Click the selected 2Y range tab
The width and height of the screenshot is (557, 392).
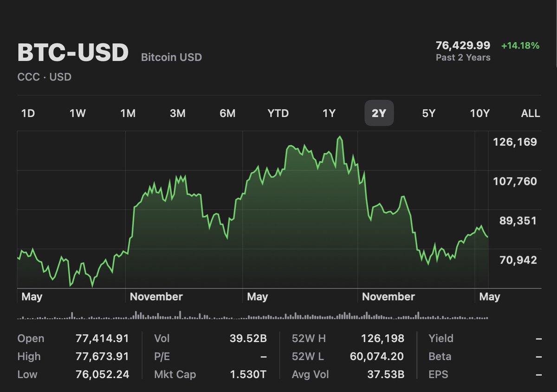[379, 113]
